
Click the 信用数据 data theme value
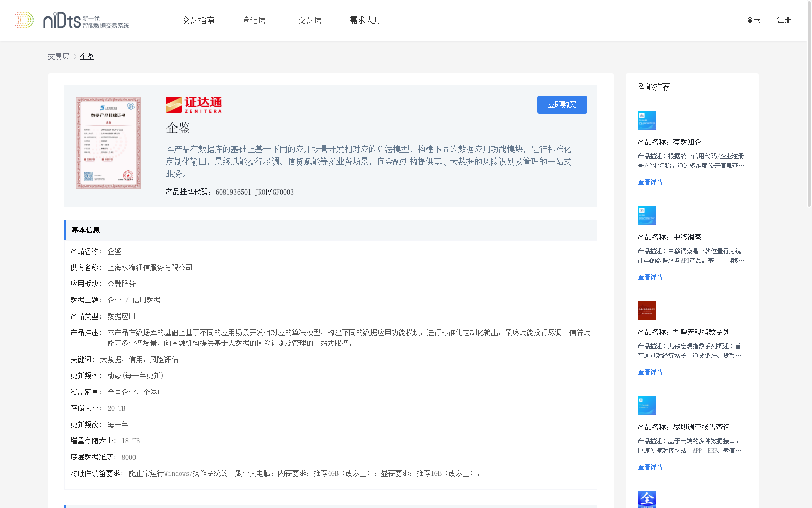pyautogui.click(x=146, y=300)
